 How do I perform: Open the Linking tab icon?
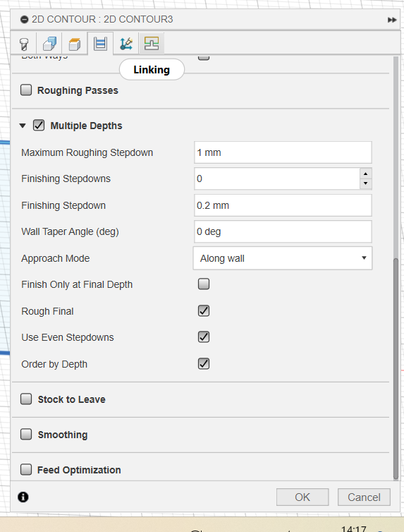[x=126, y=44]
